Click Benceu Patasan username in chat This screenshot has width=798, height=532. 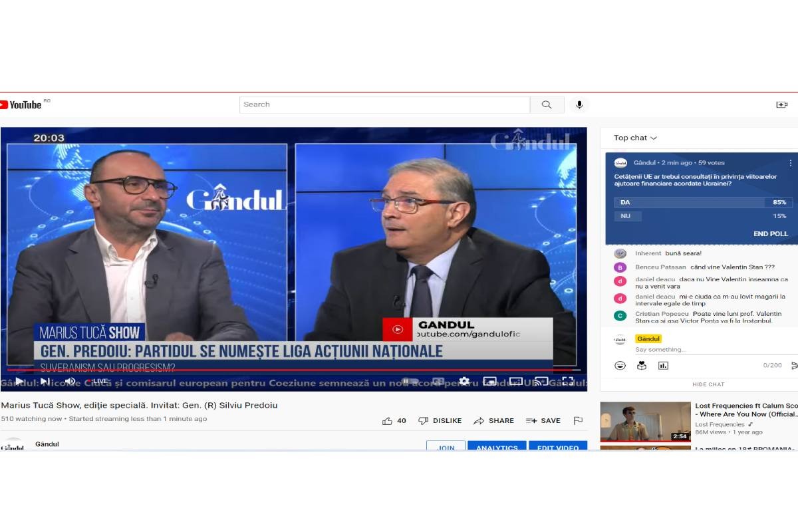coord(660,267)
